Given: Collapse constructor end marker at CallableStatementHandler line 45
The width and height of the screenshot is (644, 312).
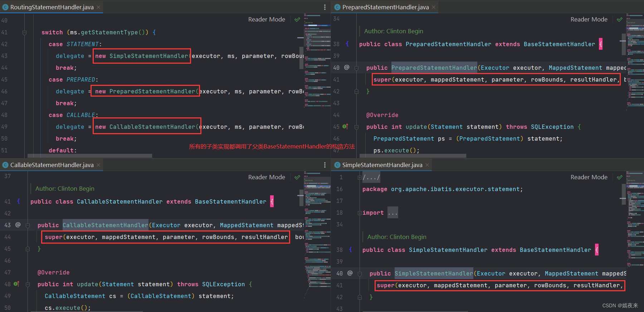Looking at the screenshot, I should [28, 249].
